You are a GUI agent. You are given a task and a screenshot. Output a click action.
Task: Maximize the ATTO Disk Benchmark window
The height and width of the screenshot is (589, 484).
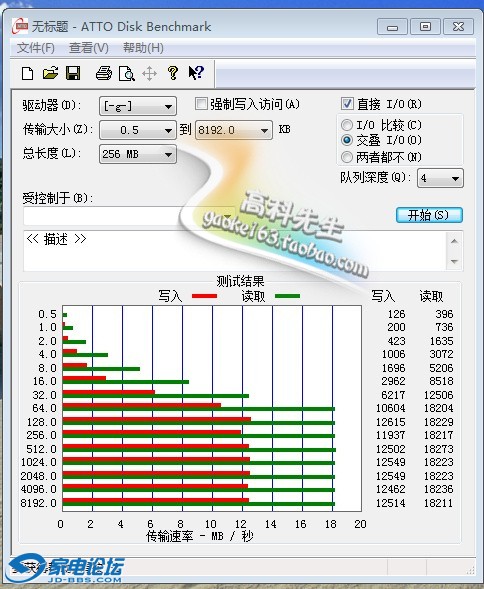tap(425, 27)
